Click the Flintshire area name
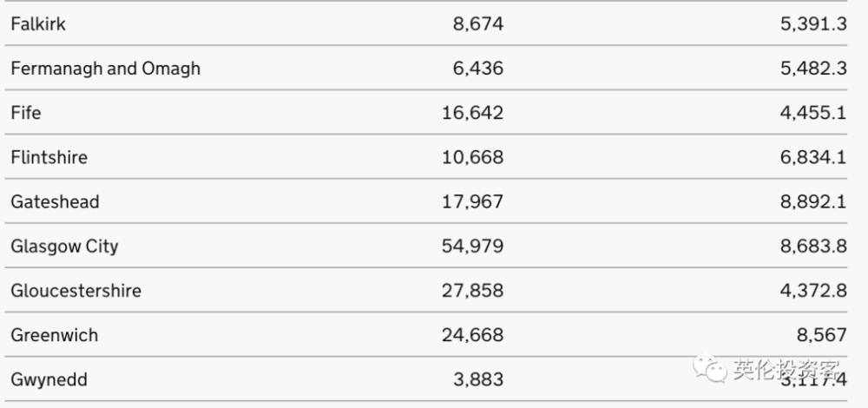Image resolution: width=868 pixels, height=408 pixels. [49, 157]
